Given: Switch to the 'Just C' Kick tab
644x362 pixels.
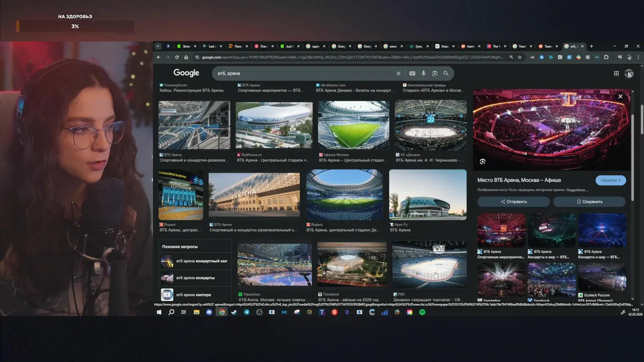Looking at the screenshot, I should click(x=290, y=46).
